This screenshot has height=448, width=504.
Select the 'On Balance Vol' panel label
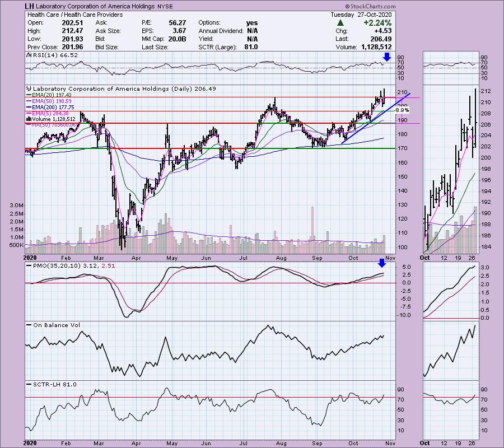click(x=57, y=325)
